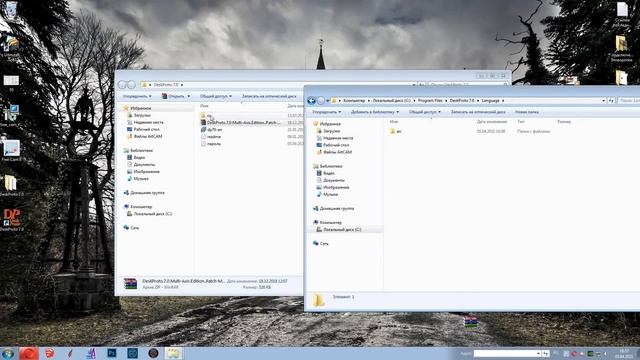Image resolution: width=640 pixels, height=360 pixels.
Task: Select the readme file in rear window
Action: pos(211,137)
